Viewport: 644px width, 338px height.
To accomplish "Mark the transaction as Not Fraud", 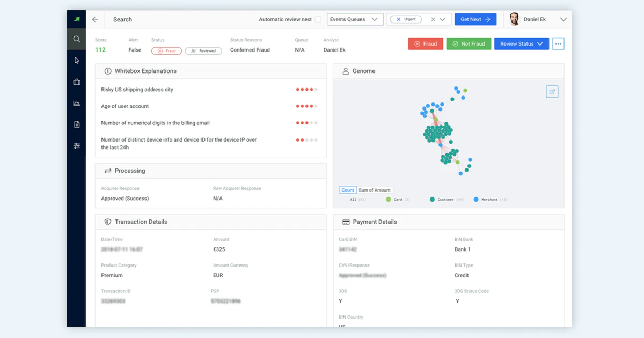I will [x=468, y=44].
